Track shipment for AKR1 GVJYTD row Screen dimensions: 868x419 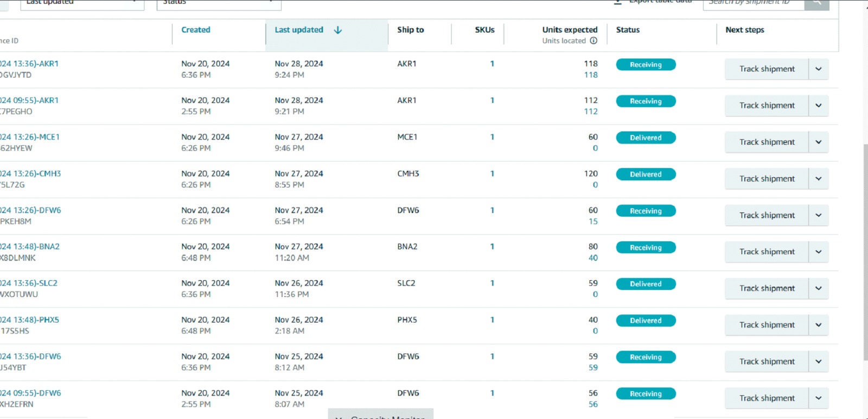[767, 69]
